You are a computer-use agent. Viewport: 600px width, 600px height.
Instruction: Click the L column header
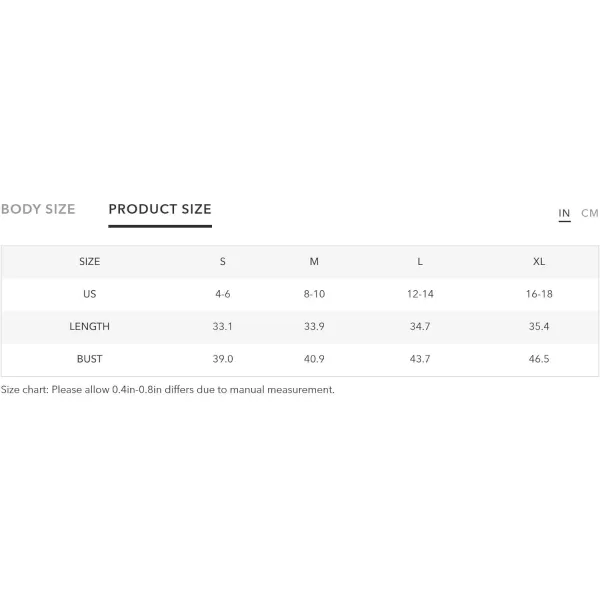click(420, 262)
